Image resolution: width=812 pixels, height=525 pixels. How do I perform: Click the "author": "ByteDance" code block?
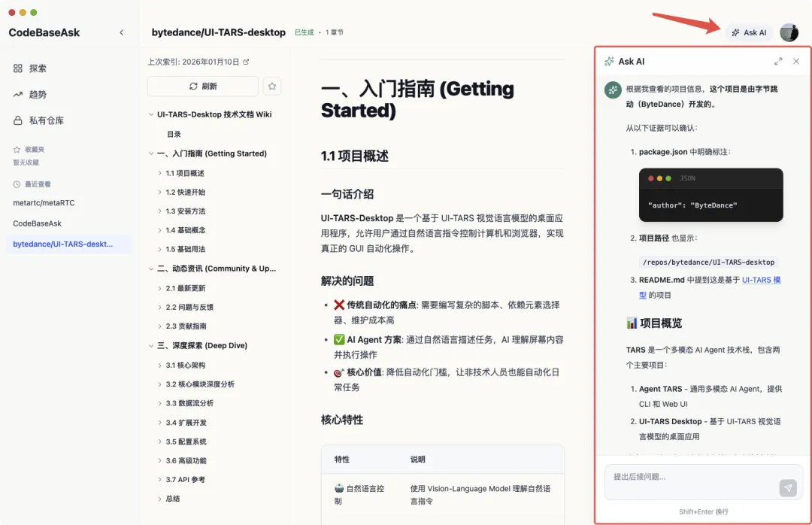711,195
